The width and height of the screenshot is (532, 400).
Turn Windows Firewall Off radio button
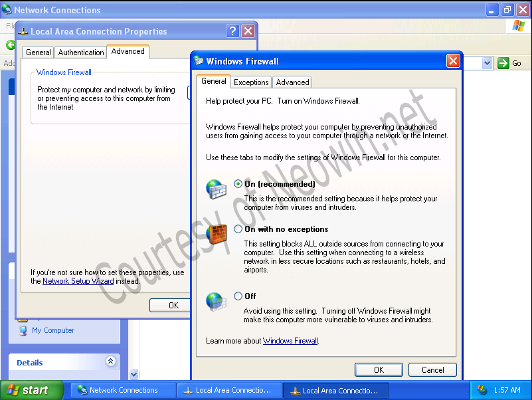(x=238, y=296)
